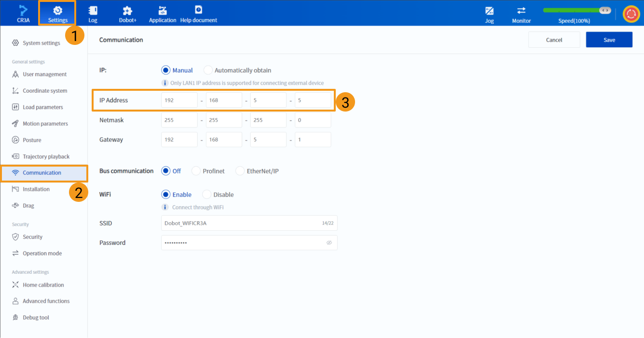Click the Cancel button
The width and height of the screenshot is (644, 338).
pos(554,40)
